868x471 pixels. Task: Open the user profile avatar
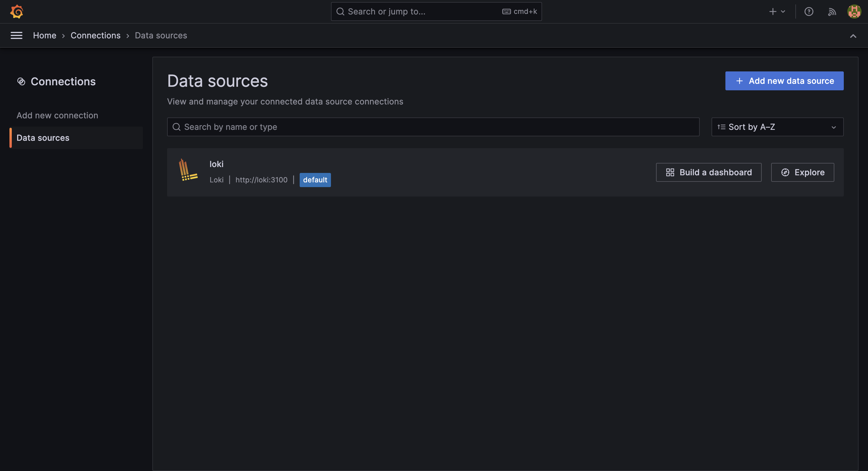pyautogui.click(x=854, y=12)
